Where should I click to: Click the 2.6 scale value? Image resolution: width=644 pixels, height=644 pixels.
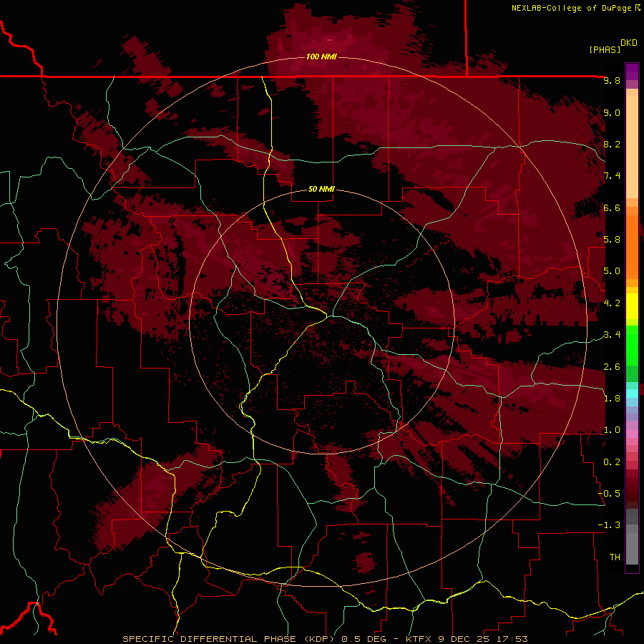click(612, 367)
